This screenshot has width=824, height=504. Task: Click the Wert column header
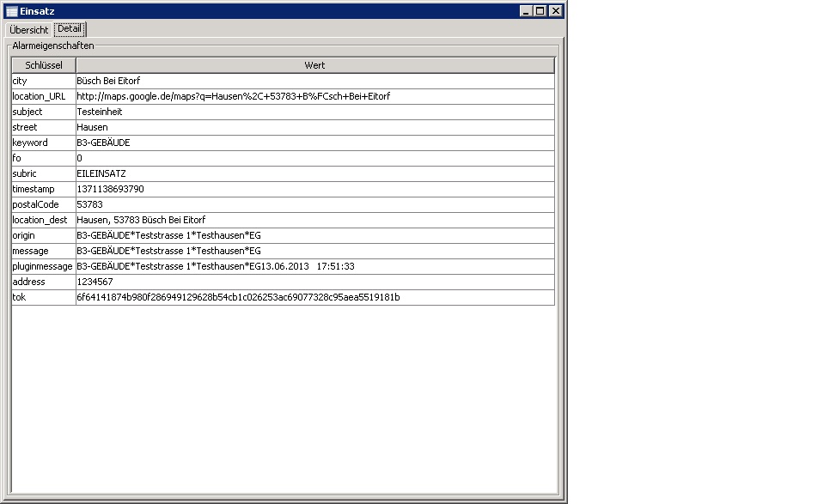click(314, 65)
